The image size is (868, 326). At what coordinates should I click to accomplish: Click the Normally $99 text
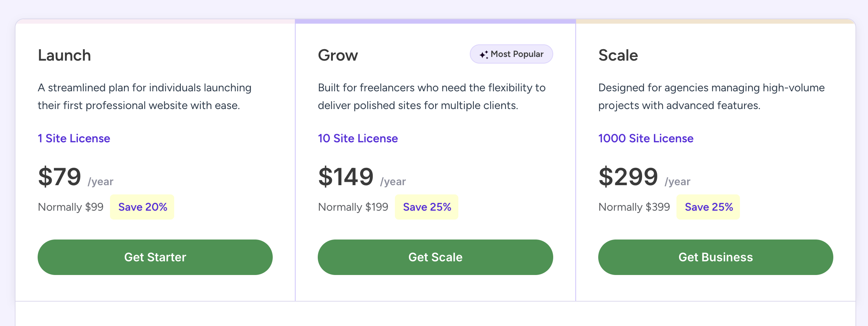[x=70, y=207]
